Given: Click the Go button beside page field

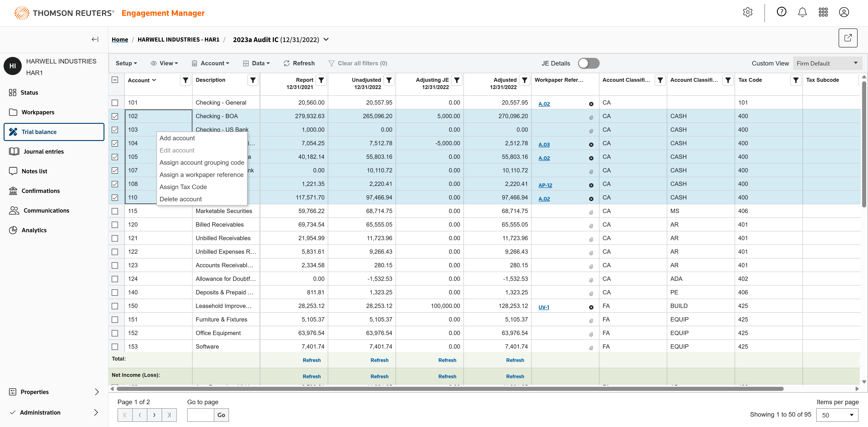Looking at the screenshot, I should pyautogui.click(x=221, y=415).
